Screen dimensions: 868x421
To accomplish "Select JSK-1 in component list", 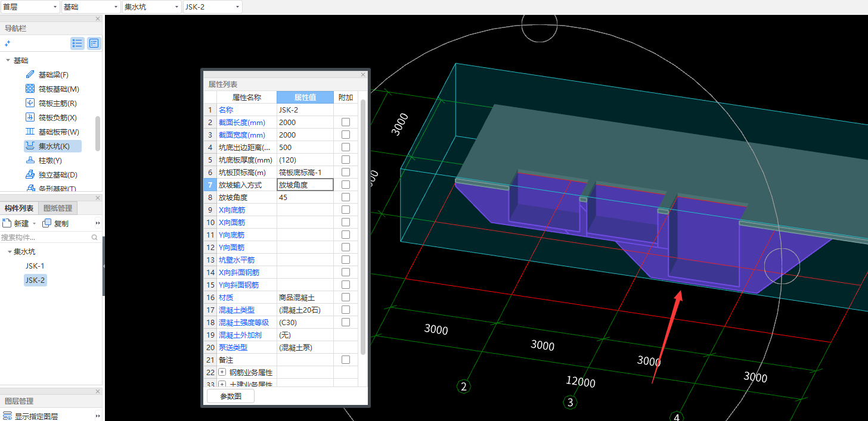I will point(35,266).
